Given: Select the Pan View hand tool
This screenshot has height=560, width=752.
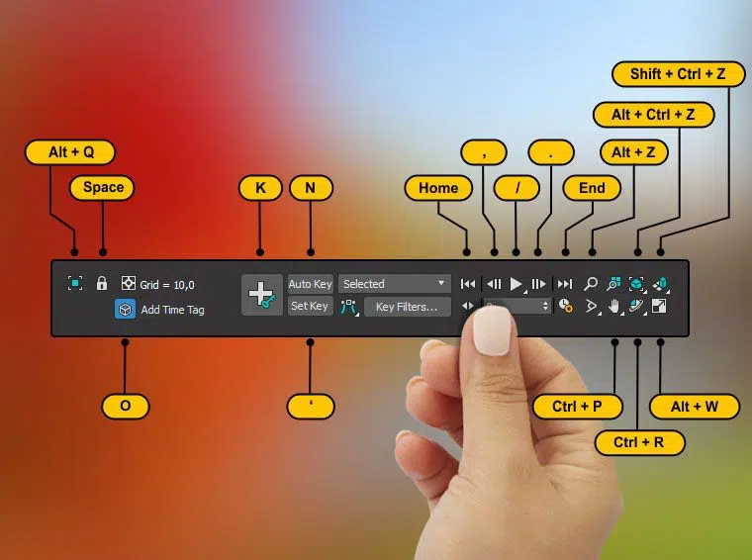Looking at the screenshot, I should [614, 307].
